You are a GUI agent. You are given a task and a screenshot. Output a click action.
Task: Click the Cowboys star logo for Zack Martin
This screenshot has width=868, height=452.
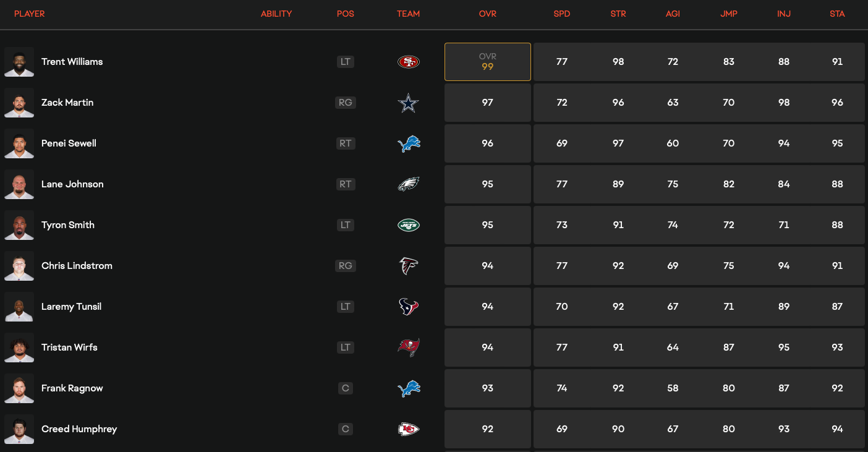click(408, 103)
